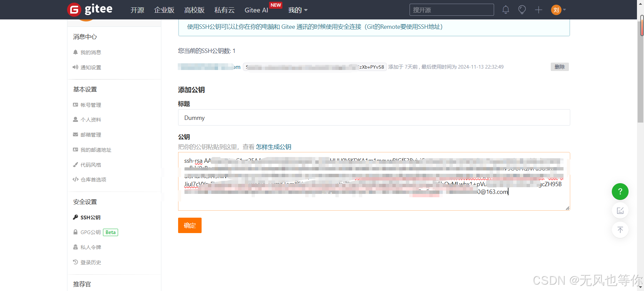Screen dimensions: 644x291
Task: Open the user avatar menu
Action: tap(558, 10)
